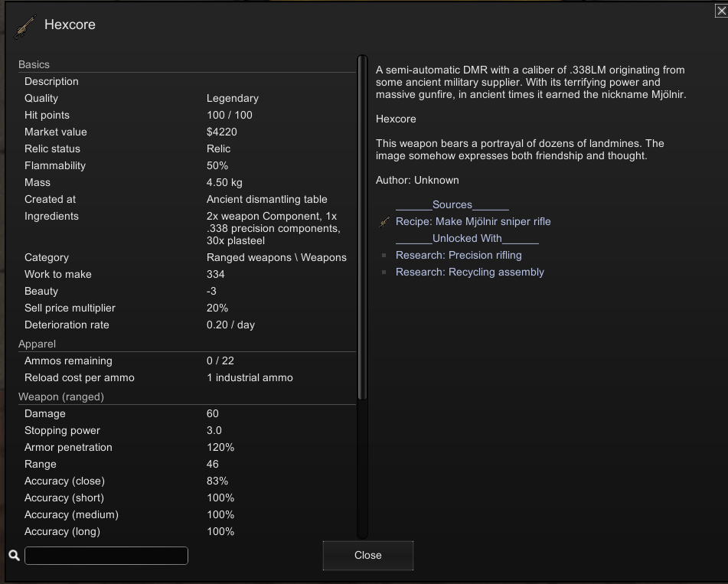This screenshot has height=584, width=728.
Task: Click the Ancient dismantling table value
Action: click(x=267, y=199)
